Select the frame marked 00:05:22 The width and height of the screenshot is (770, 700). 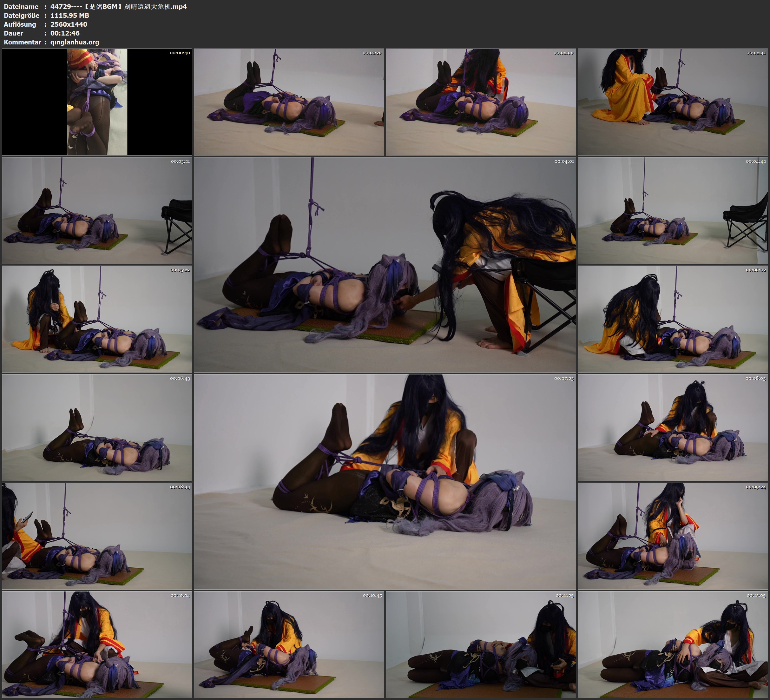(97, 319)
